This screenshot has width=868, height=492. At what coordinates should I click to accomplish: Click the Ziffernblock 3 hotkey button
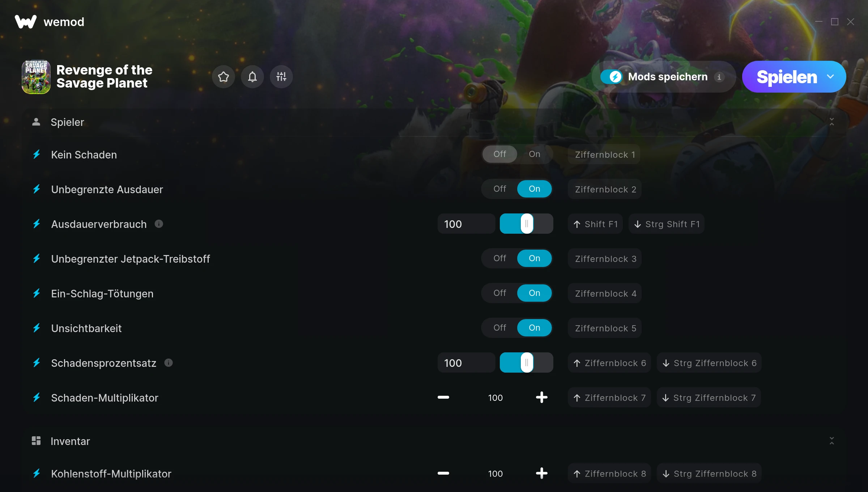tap(605, 259)
